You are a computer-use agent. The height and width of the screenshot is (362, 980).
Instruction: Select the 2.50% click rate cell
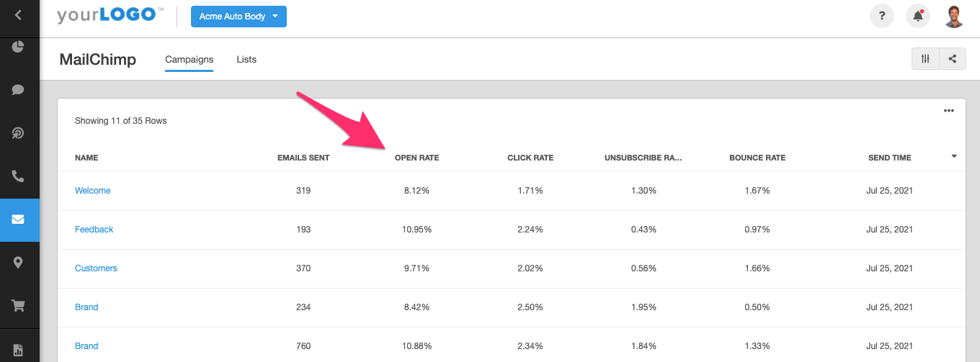point(530,307)
